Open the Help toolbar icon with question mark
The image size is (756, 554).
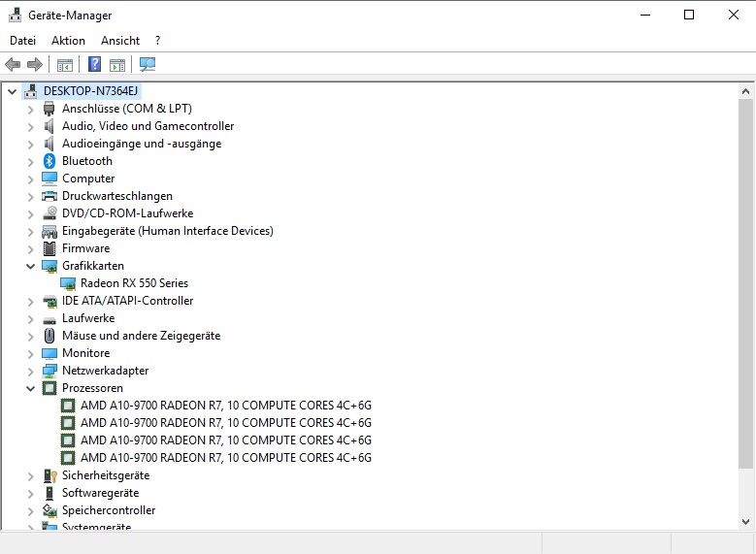pyautogui.click(x=94, y=64)
